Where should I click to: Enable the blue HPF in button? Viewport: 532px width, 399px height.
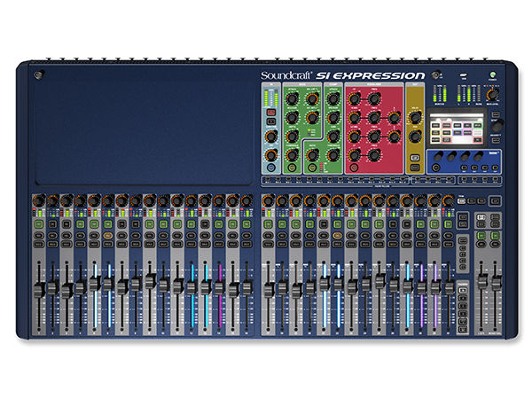click(x=271, y=168)
